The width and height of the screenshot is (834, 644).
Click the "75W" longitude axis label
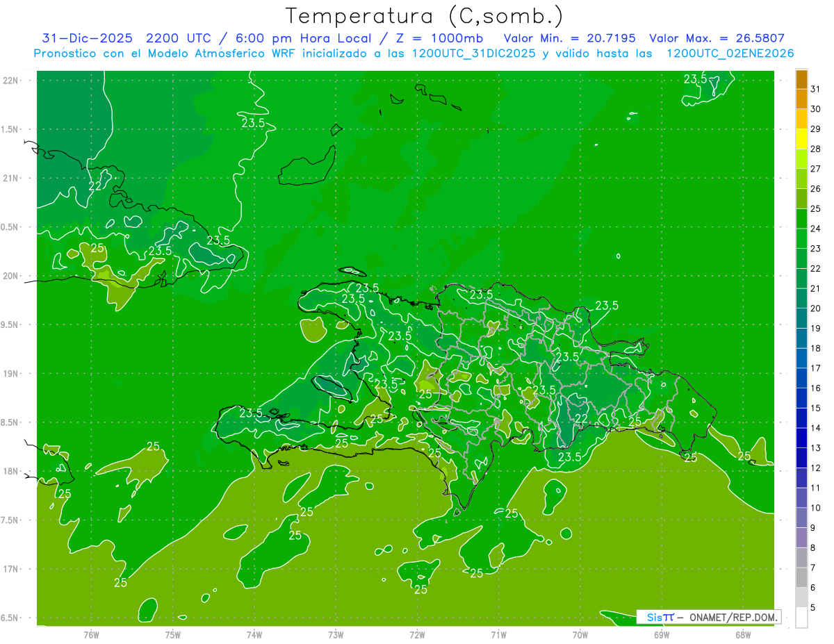coord(173,634)
